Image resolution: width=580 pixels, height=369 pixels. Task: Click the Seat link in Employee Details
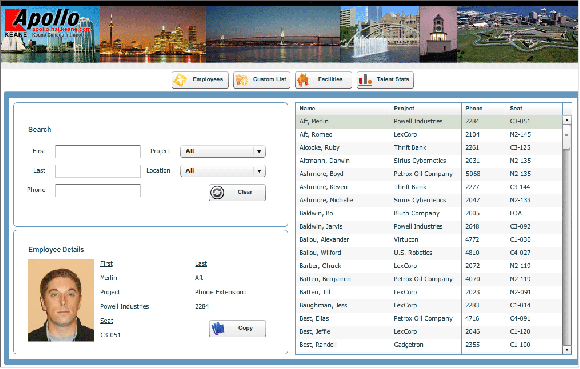click(x=107, y=321)
